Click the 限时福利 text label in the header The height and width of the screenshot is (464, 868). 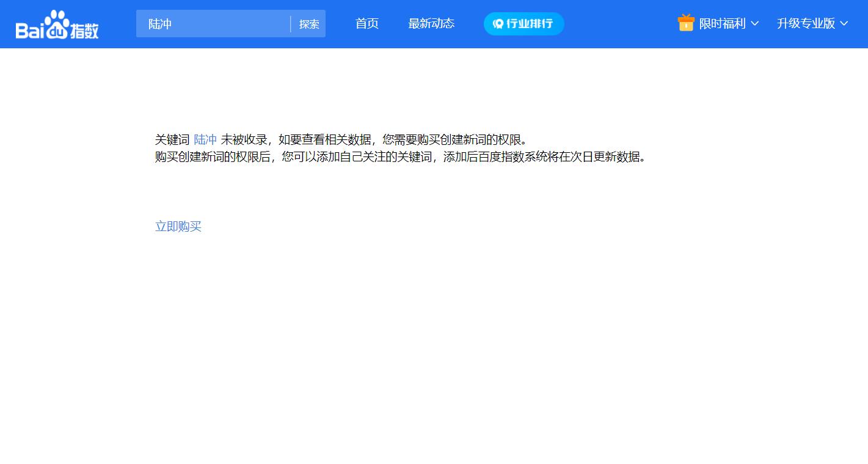coord(722,23)
